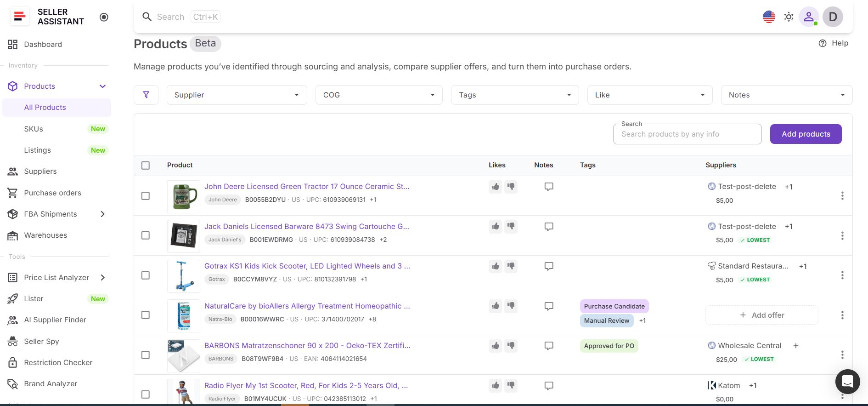Like the John Deere Green Tractor product
This screenshot has height=406, width=868.
pos(495,187)
